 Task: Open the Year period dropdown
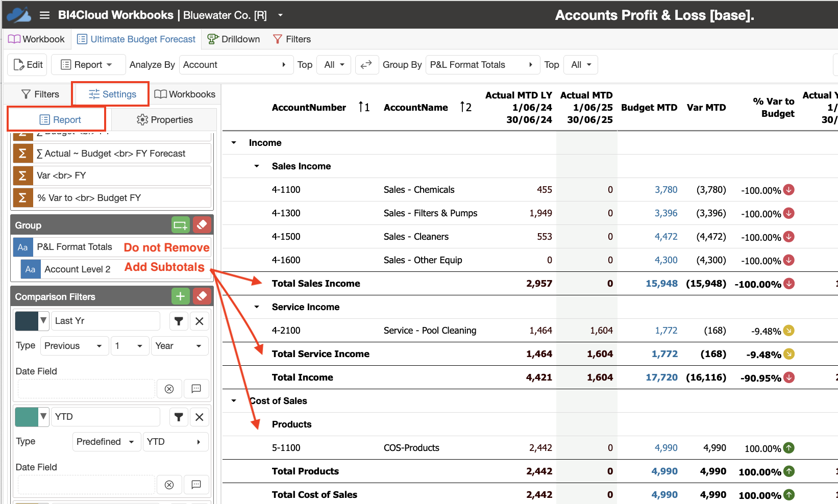180,346
